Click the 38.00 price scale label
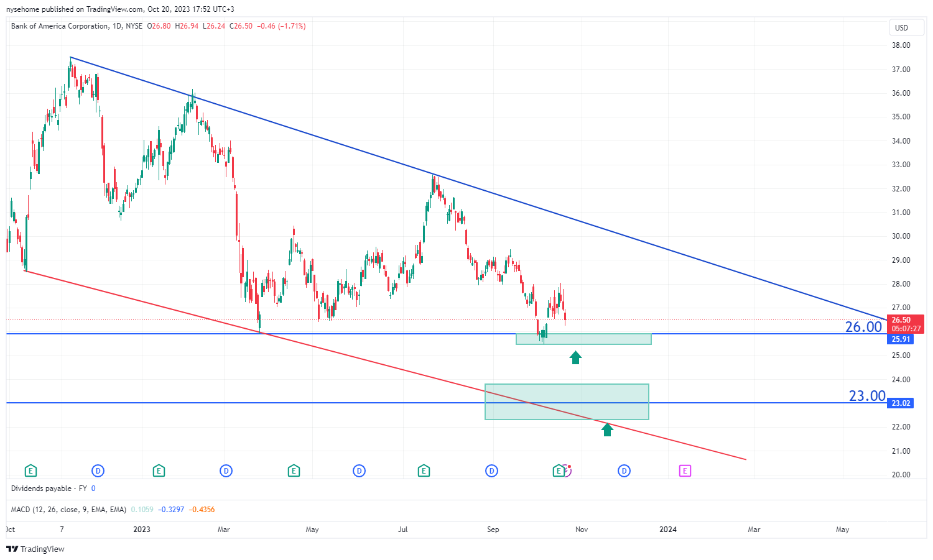This screenshot has width=933, height=560. click(901, 45)
